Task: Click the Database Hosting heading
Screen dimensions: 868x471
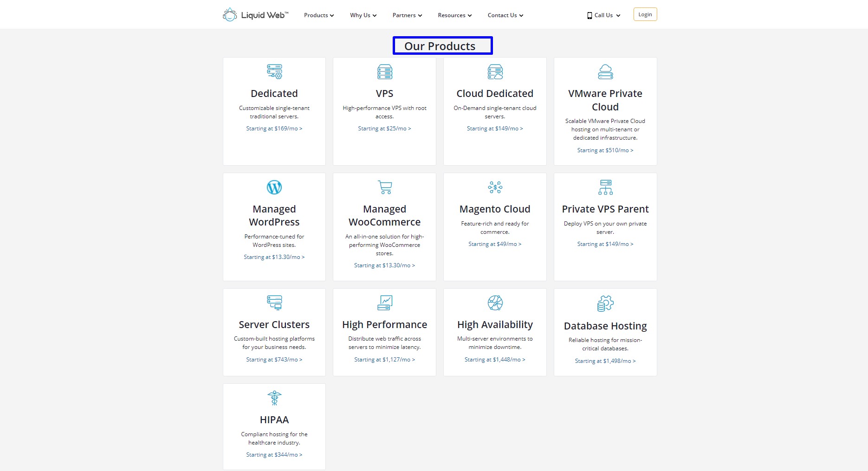Action: 605,326
